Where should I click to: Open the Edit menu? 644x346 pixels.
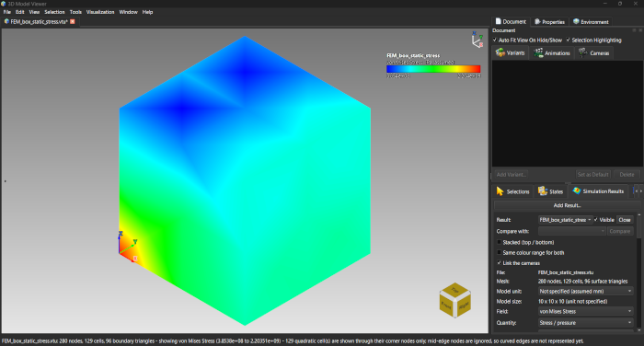(19, 12)
